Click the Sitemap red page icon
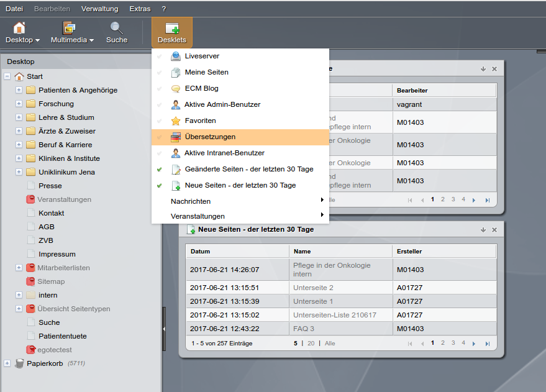The width and height of the screenshot is (546, 392). (x=30, y=281)
